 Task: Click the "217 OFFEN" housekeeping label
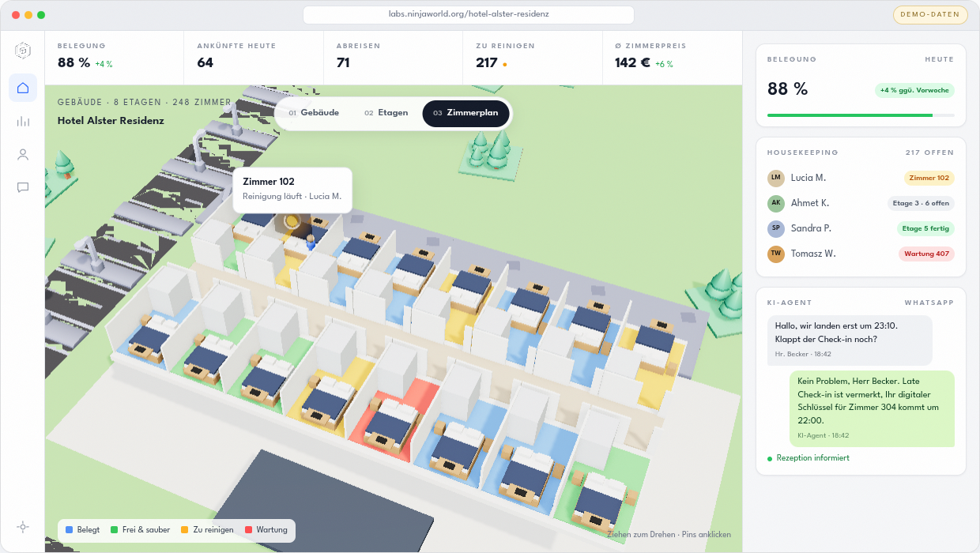point(929,152)
